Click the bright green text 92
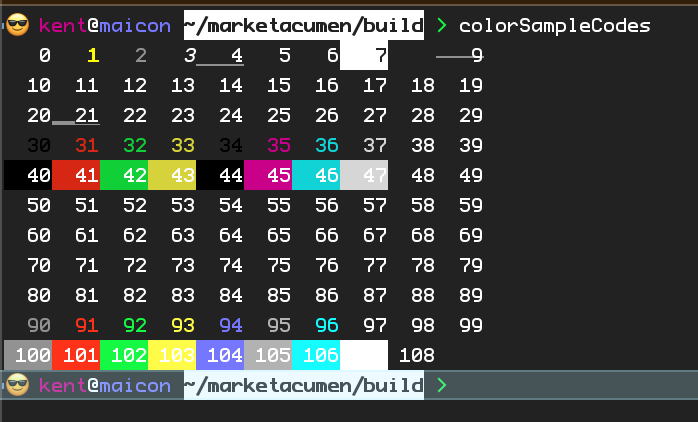698x422 pixels. coord(135,325)
